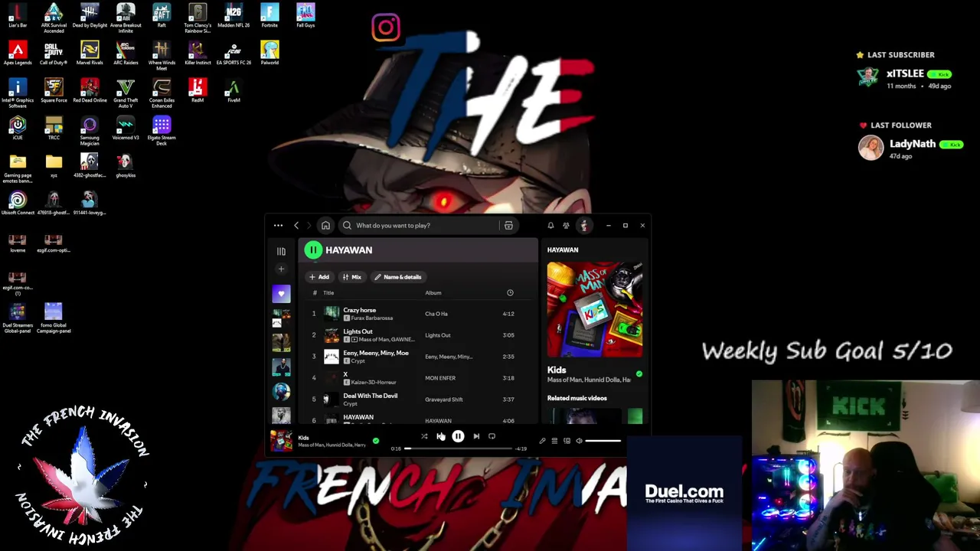Select the Ubisoft Connect desktop icon

click(x=18, y=203)
